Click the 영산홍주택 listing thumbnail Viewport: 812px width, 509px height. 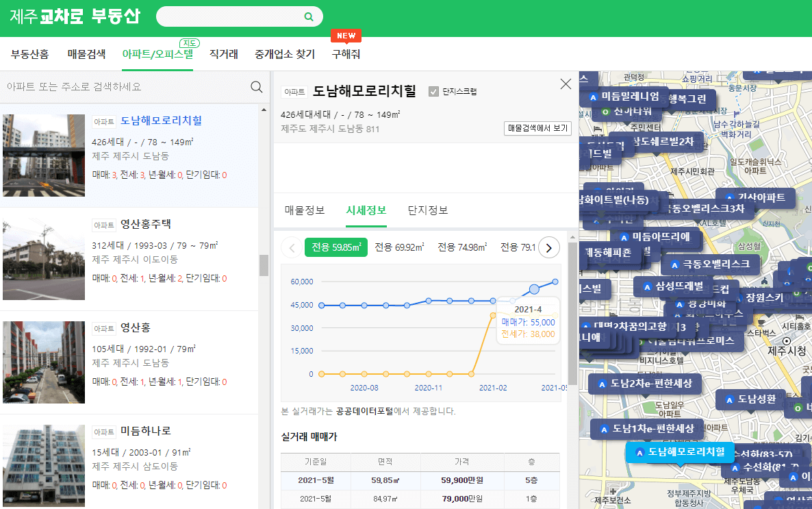pos(44,259)
